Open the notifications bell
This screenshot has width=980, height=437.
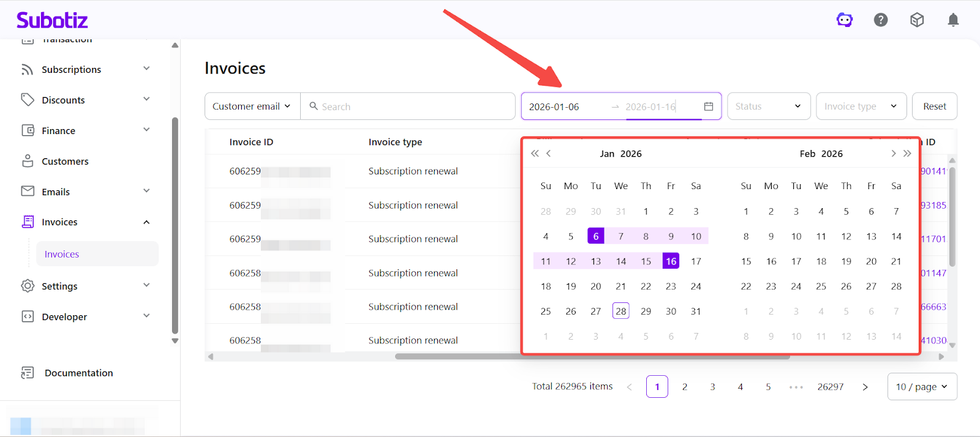coord(953,20)
